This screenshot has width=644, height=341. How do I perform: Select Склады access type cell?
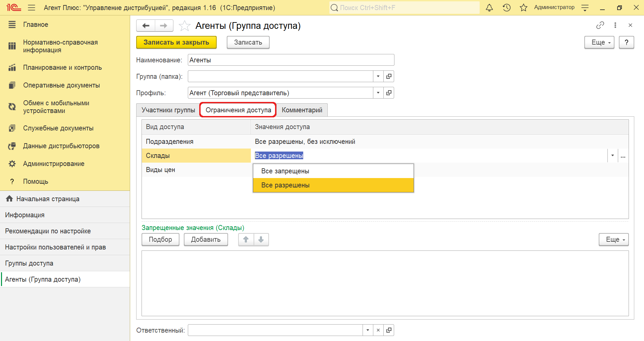point(196,156)
